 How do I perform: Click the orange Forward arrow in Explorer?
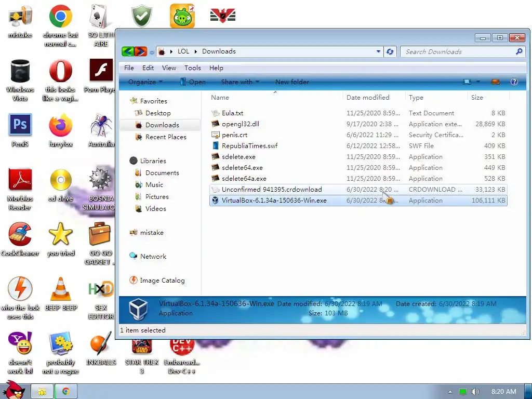click(141, 51)
